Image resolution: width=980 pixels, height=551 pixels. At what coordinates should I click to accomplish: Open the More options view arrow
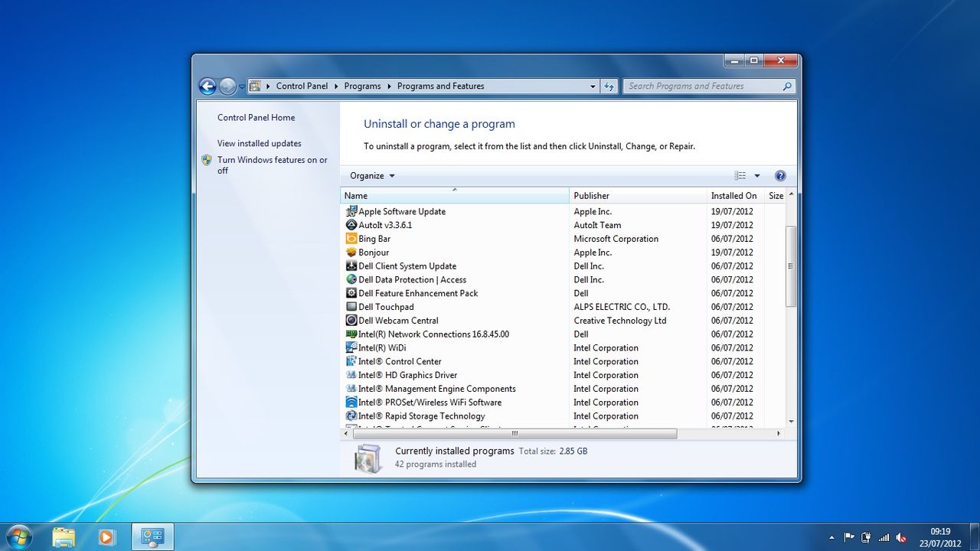point(757,176)
